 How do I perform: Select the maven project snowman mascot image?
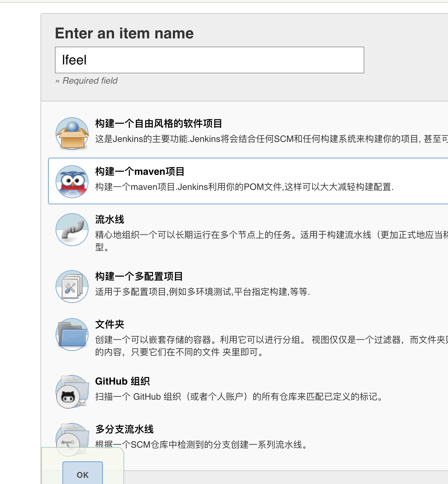click(72, 181)
